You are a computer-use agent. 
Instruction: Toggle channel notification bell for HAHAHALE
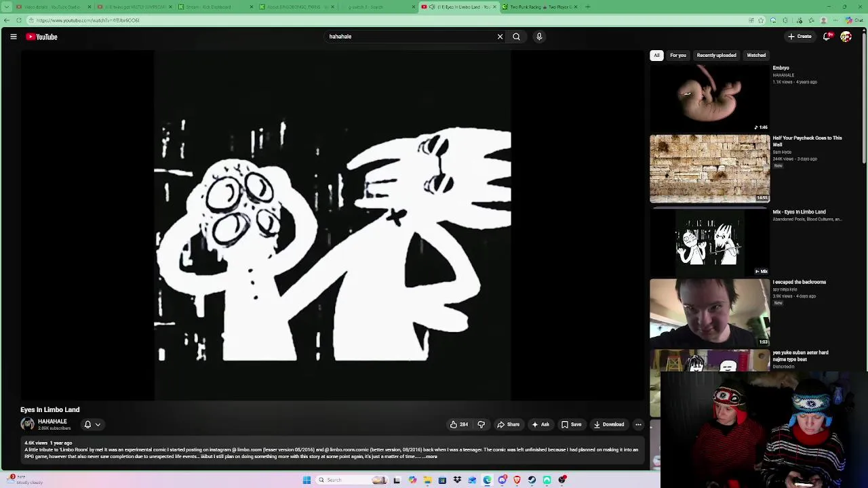point(87,424)
